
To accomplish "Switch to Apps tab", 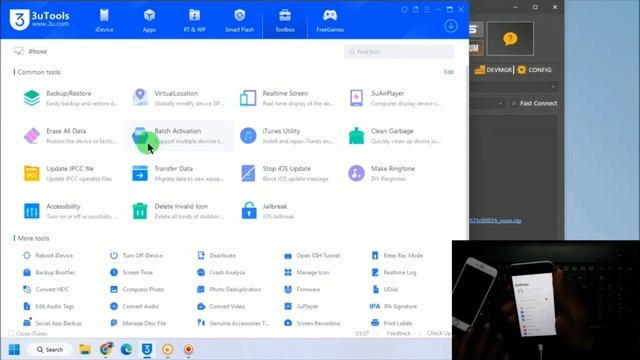I will point(149,20).
